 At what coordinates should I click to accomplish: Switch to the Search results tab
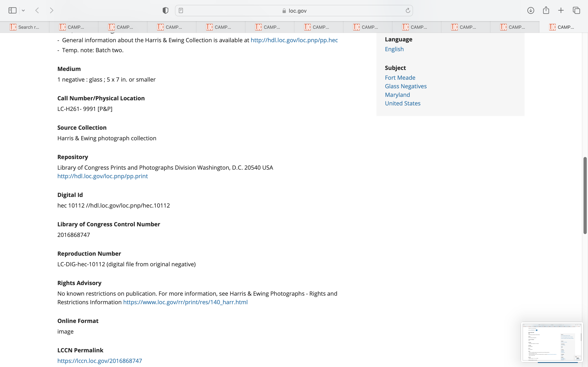(24, 27)
